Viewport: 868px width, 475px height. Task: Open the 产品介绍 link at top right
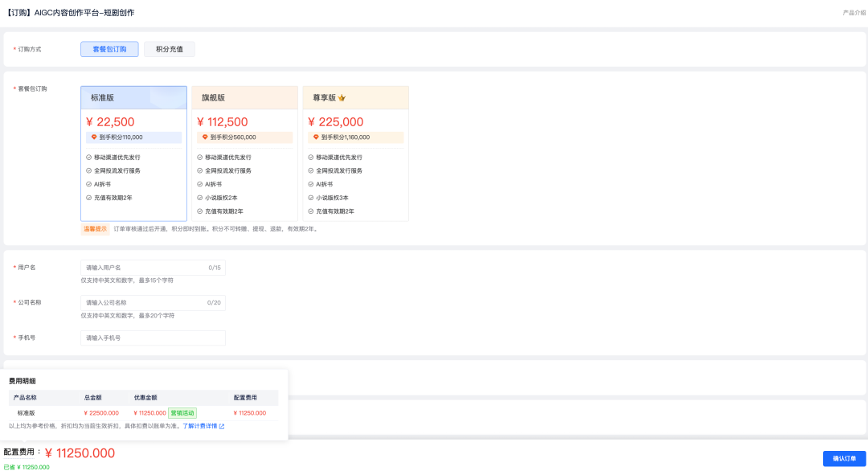click(x=854, y=13)
